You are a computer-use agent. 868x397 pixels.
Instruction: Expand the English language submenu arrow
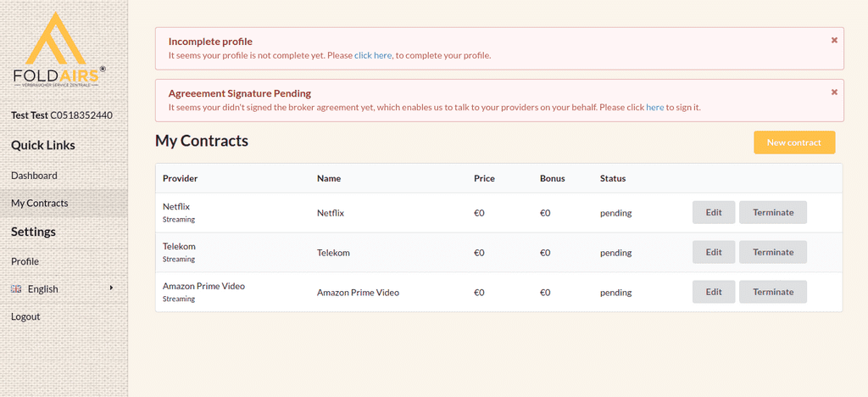[x=111, y=288]
